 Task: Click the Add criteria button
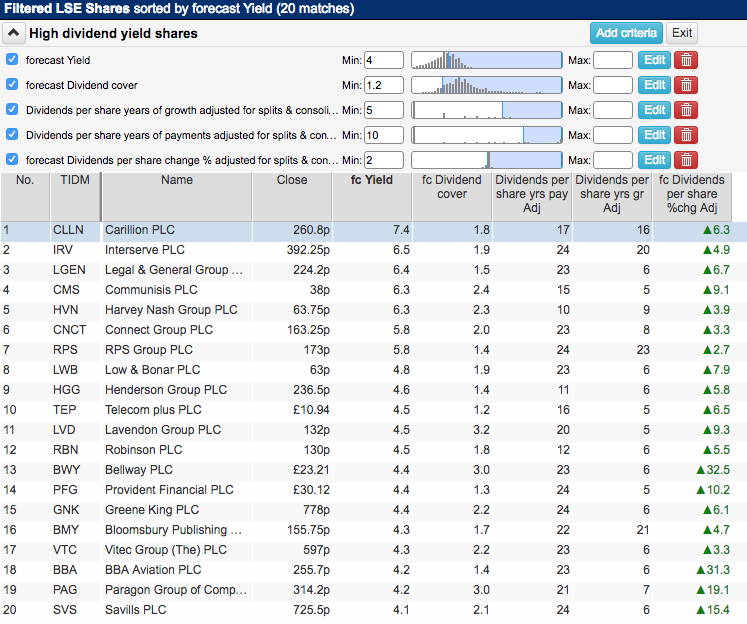(626, 33)
